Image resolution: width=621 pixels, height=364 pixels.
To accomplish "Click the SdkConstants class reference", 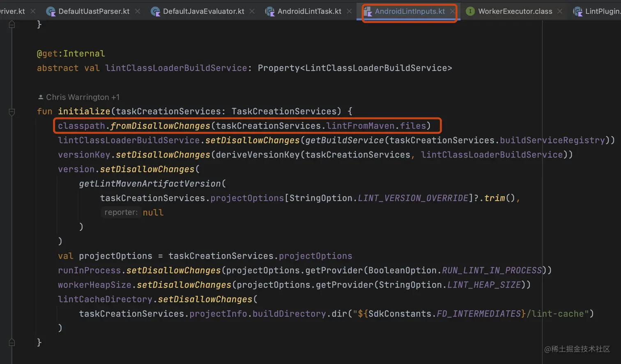I will click(400, 314).
